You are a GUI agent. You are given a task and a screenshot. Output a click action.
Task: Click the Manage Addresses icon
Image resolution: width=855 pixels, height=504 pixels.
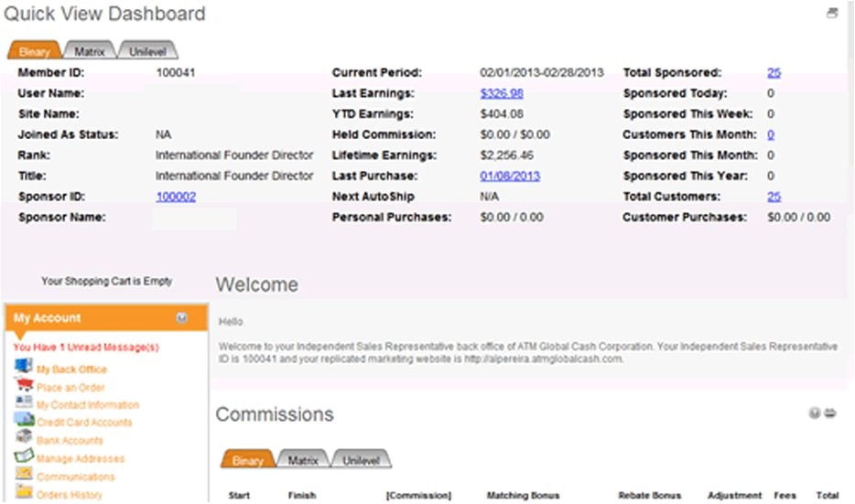(x=24, y=455)
